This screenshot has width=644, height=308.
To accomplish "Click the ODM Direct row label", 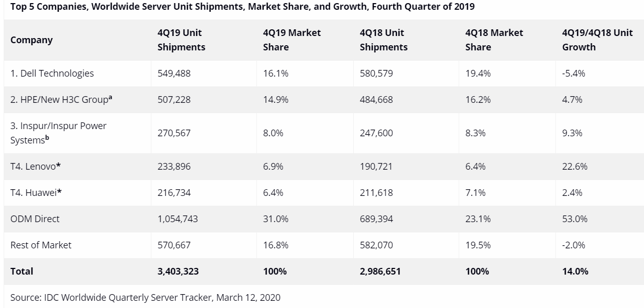I will coord(35,219).
